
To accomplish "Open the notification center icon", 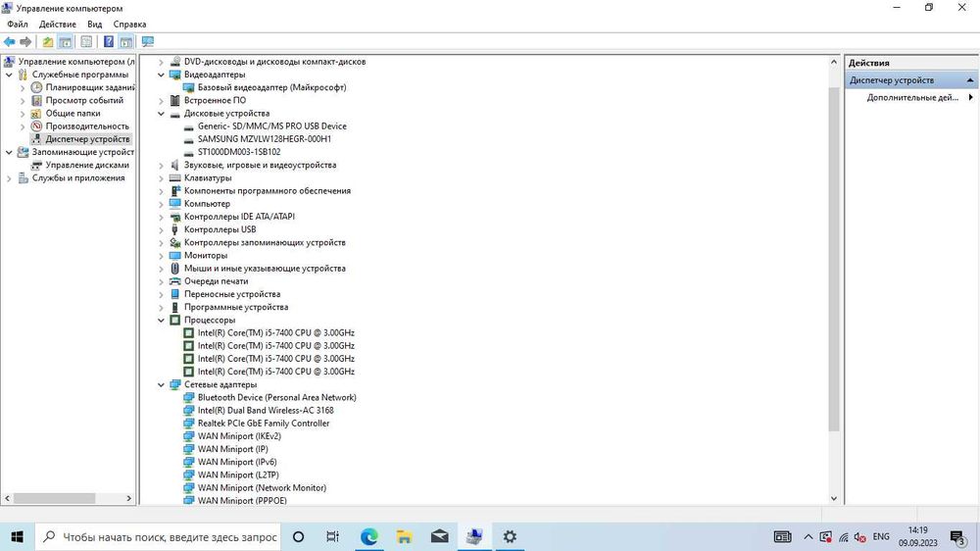I will click(x=957, y=537).
